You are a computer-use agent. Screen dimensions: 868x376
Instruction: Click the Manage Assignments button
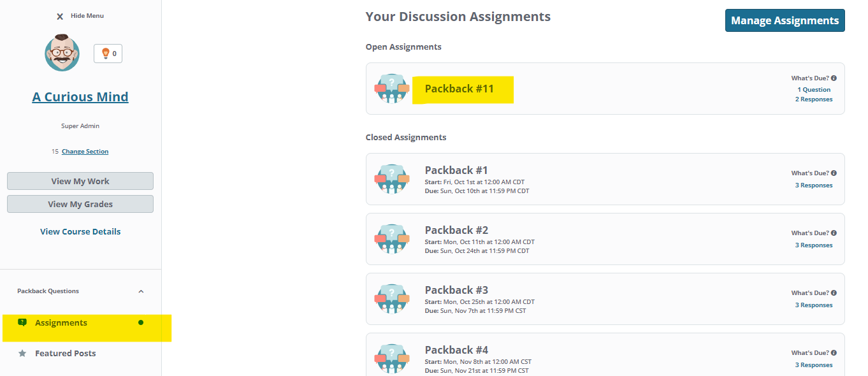click(785, 20)
